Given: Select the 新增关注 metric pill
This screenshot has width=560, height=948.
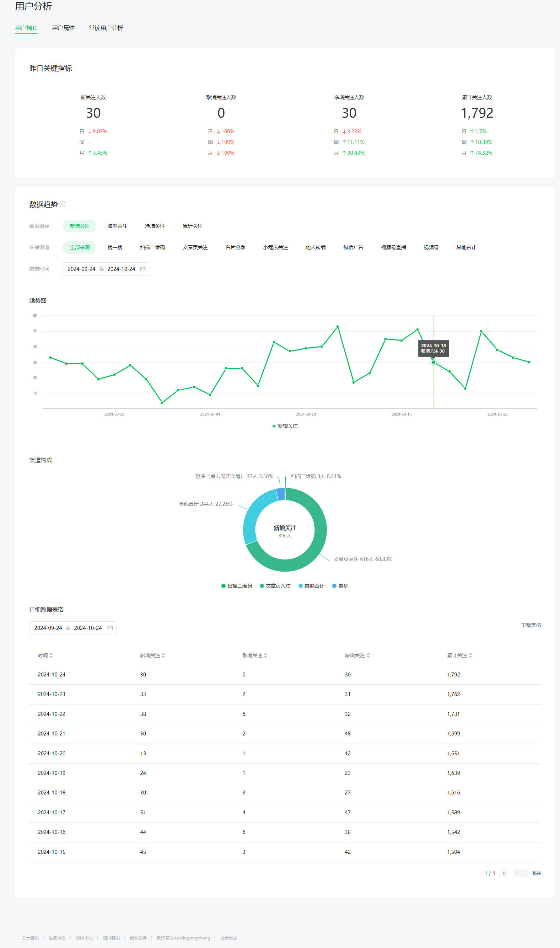Looking at the screenshot, I should pyautogui.click(x=80, y=226).
